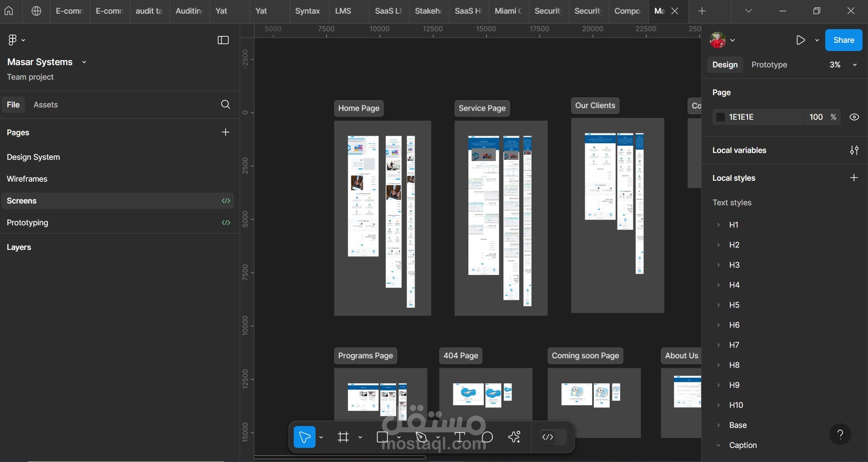This screenshot has height=462, width=868.
Task: Click the user avatar
Action: point(718,40)
